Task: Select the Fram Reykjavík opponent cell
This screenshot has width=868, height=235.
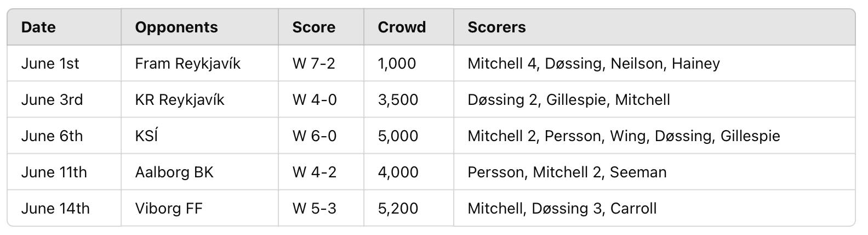Action: [187, 64]
